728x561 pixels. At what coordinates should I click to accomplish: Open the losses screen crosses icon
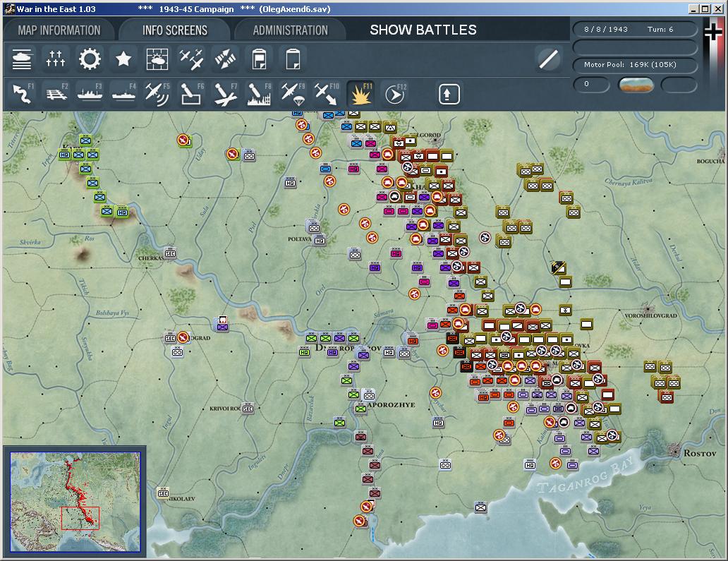56,59
